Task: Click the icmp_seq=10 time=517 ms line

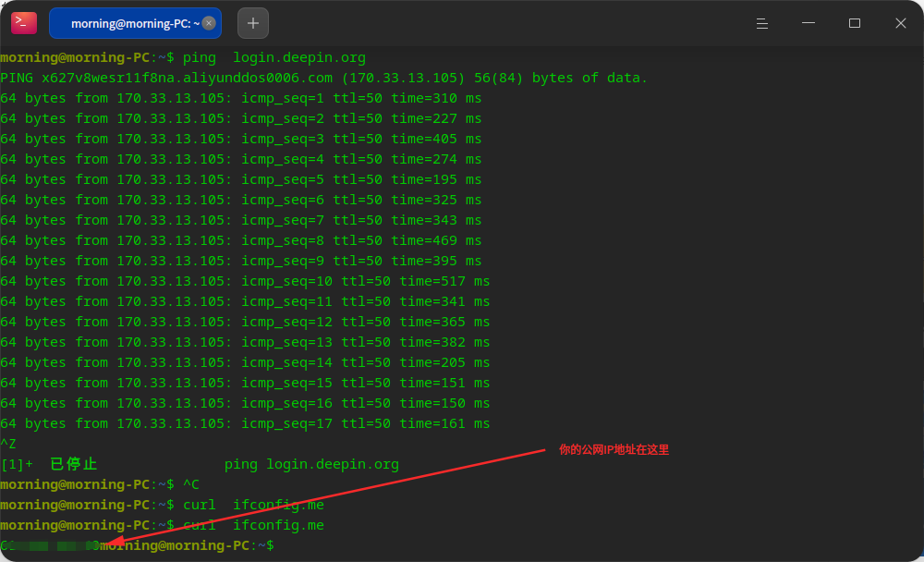Action: click(x=245, y=281)
